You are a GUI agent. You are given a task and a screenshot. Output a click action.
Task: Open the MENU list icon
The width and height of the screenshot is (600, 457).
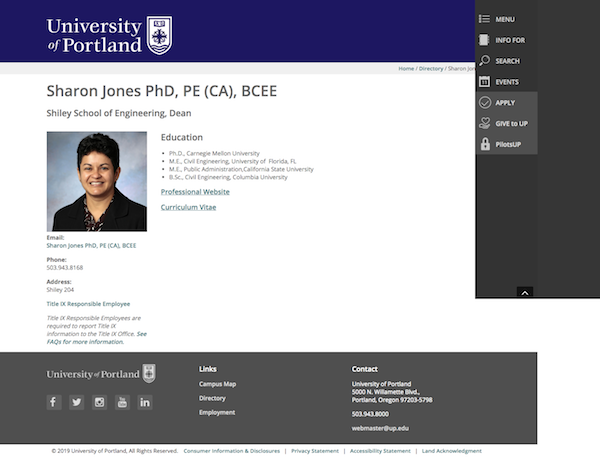(x=484, y=19)
